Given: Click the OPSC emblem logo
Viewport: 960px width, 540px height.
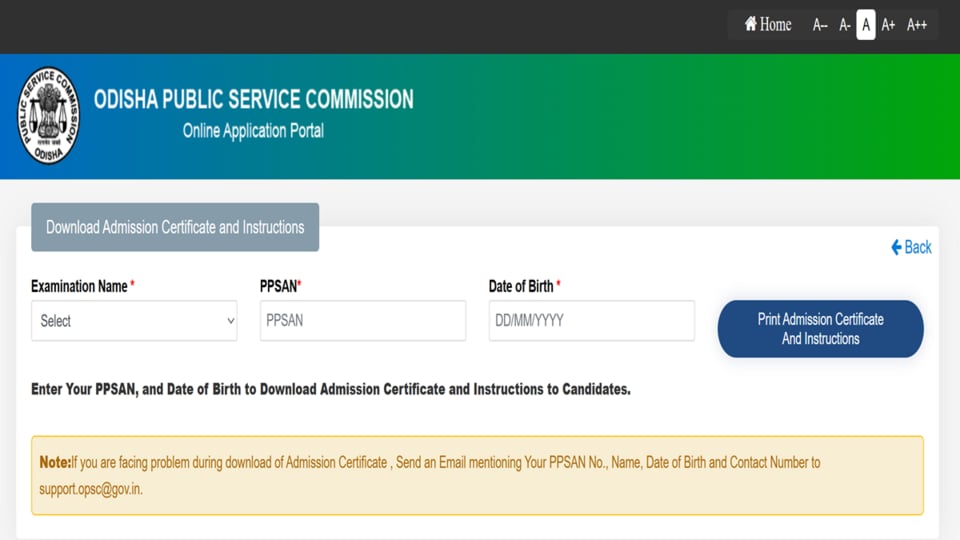Looking at the screenshot, I should pyautogui.click(x=48, y=115).
